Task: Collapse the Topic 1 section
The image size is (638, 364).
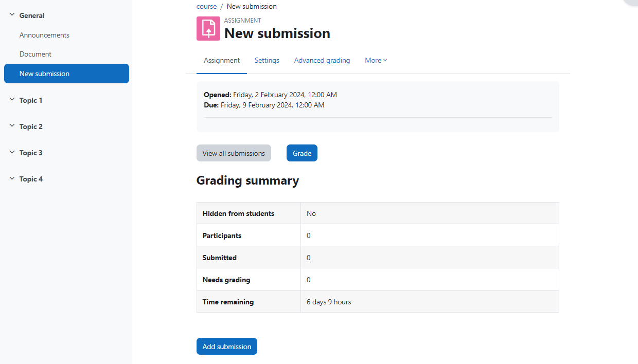Action: click(11, 100)
